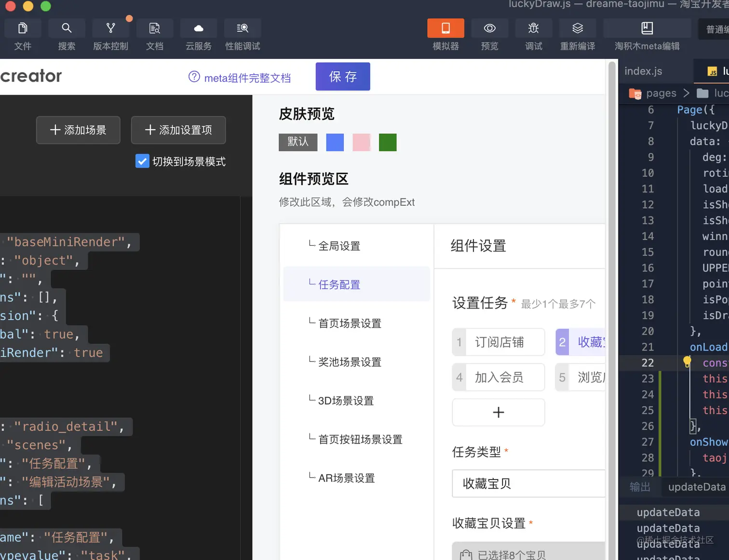Start 性能调试 performance profiling
This screenshot has width=729, height=560.
click(242, 35)
